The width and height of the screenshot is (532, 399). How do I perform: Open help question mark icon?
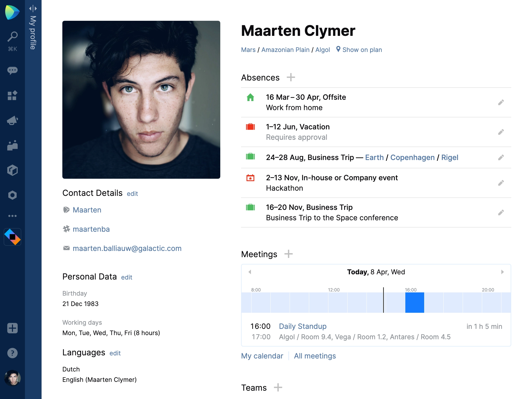click(12, 353)
